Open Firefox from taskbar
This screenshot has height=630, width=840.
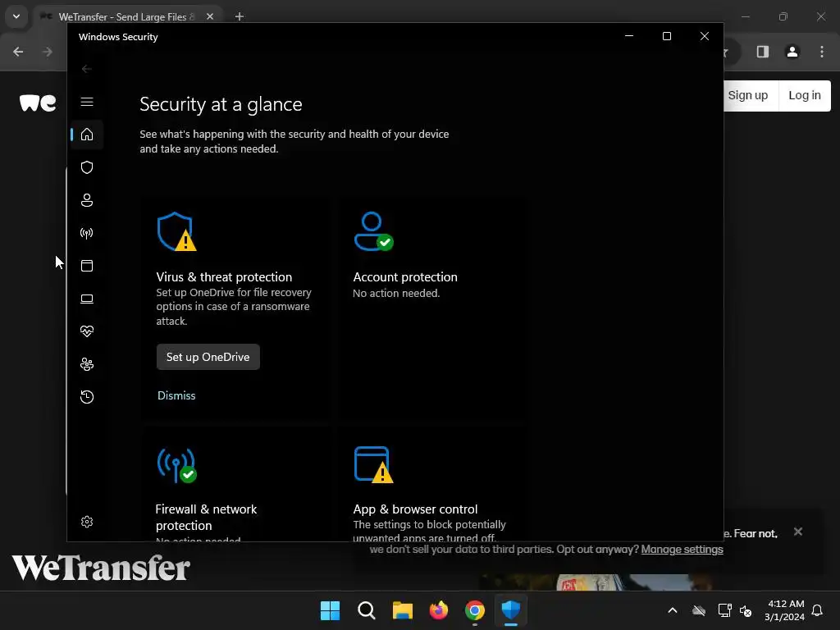coord(439,610)
